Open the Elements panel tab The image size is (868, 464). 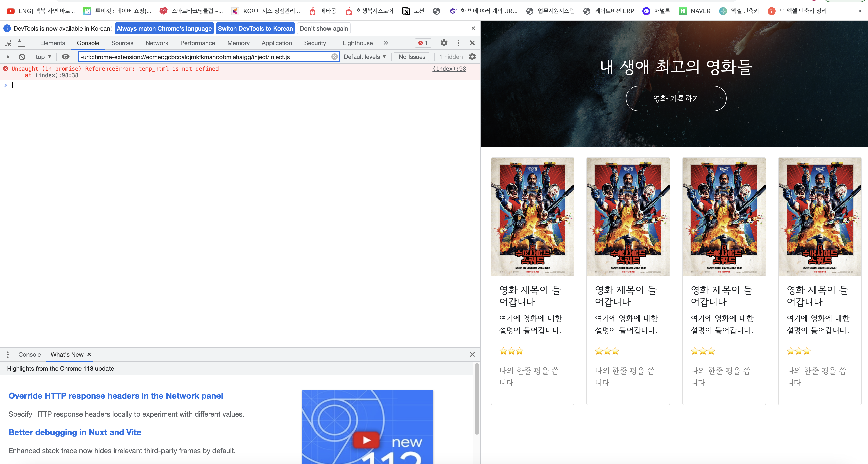click(52, 43)
